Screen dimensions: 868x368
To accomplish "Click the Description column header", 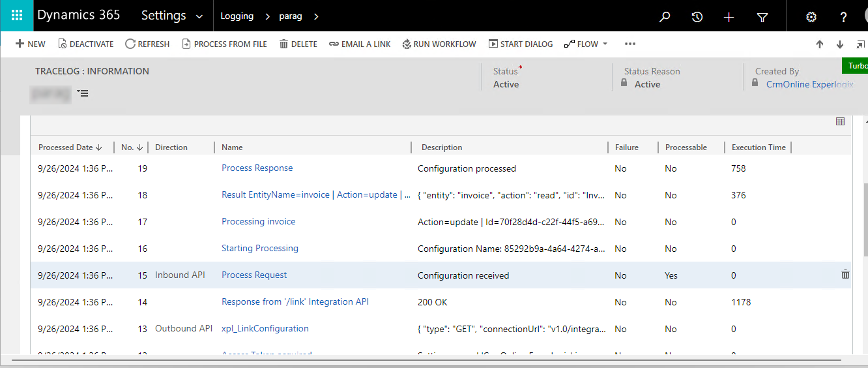I will (x=442, y=147).
